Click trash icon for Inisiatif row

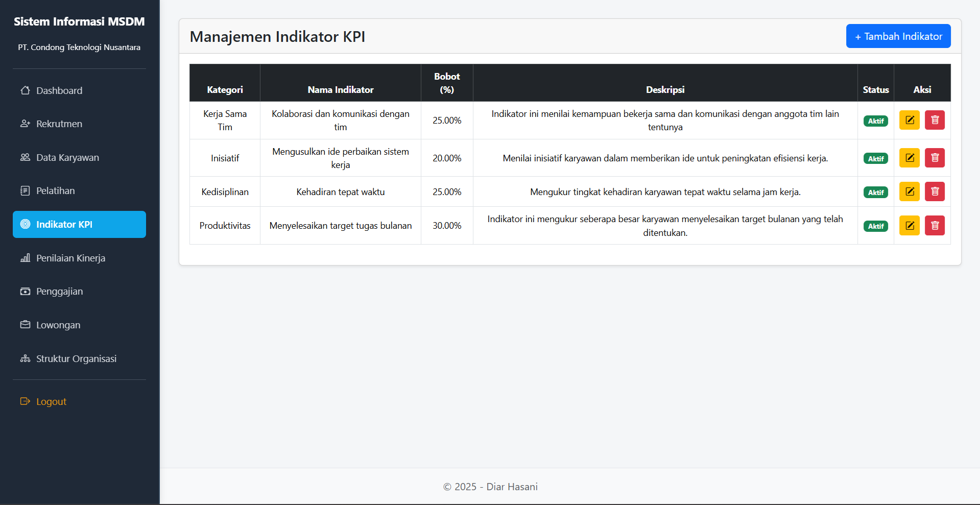935,158
